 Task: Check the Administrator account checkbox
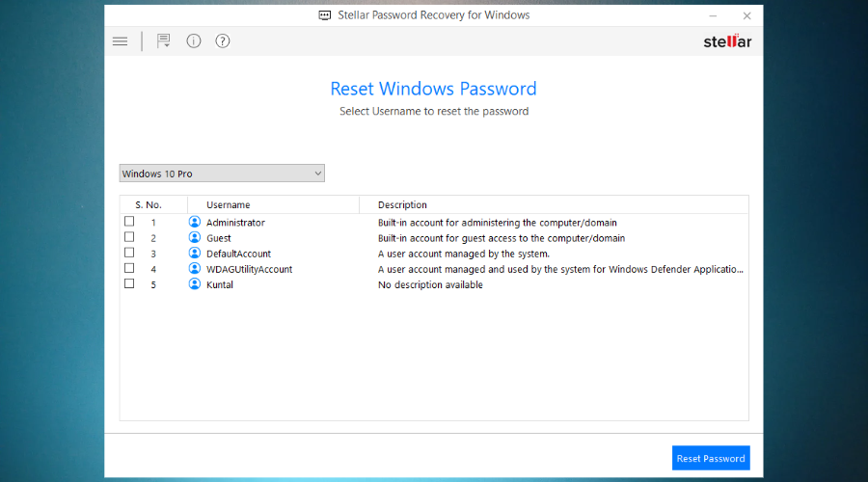click(x=129, y=222)
